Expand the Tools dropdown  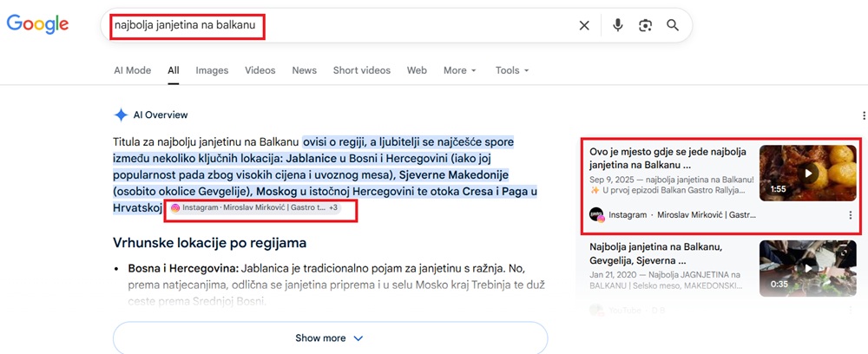click(512, 70)
